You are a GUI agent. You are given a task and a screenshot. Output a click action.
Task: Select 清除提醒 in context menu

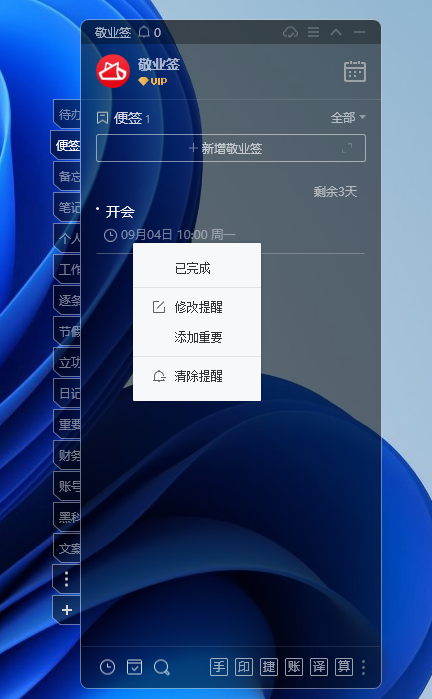(x=197, y=376)
